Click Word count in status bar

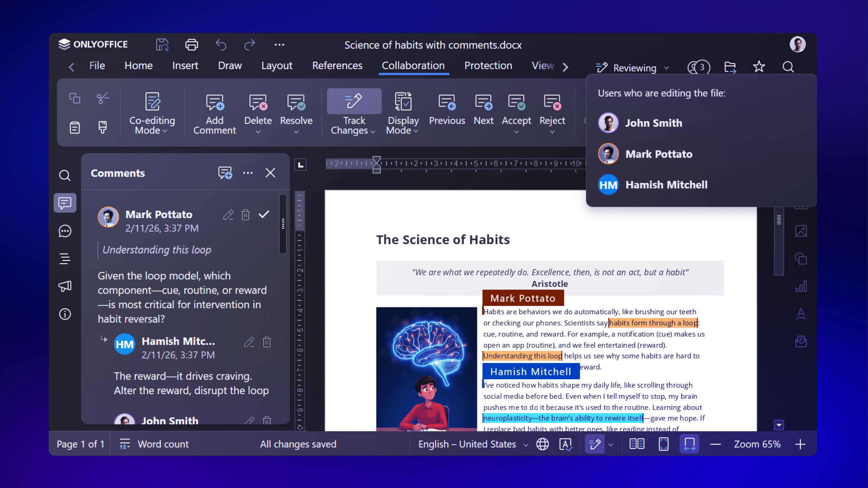154,444
